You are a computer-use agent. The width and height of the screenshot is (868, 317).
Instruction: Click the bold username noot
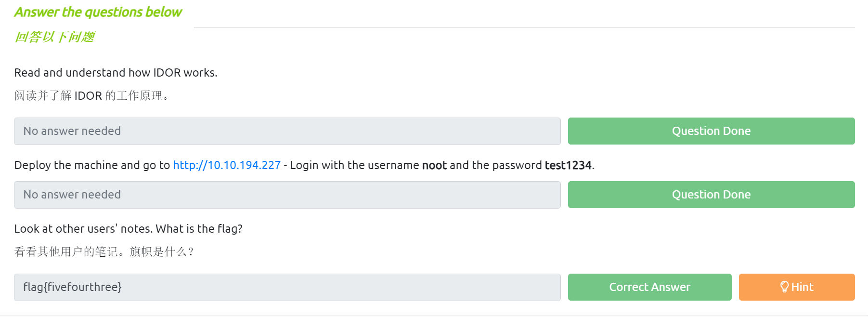click(434, 165)
